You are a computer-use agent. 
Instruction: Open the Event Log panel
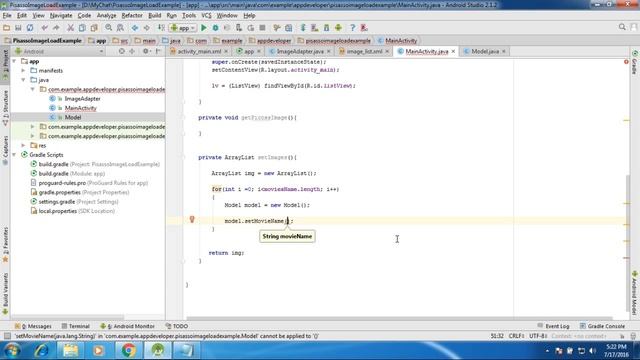553,326
